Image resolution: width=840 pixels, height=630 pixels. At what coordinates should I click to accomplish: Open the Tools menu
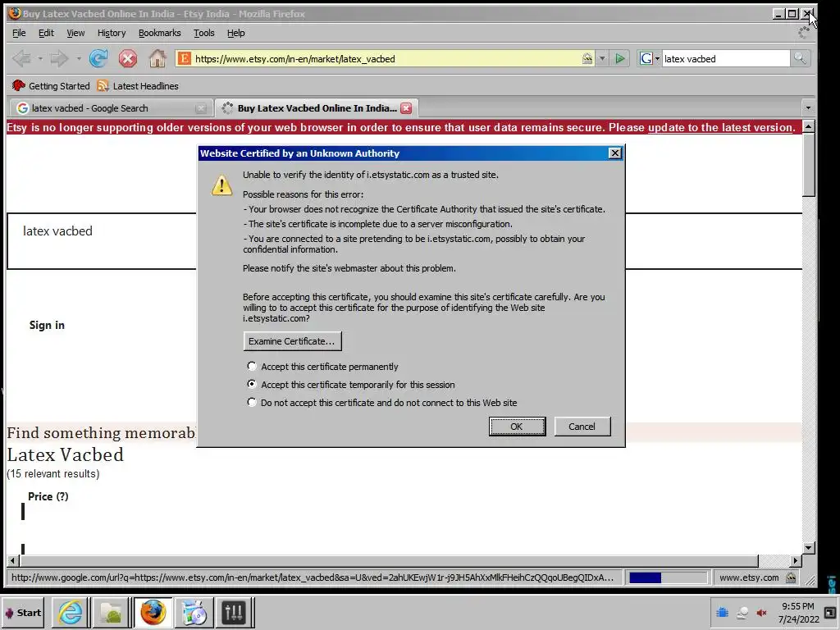[x=204, y=33]
